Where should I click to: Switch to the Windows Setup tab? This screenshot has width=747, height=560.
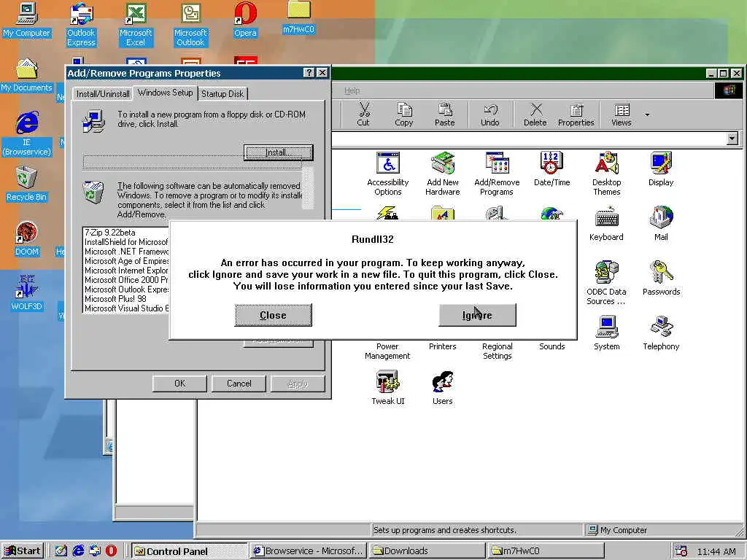pyautogui.click(x=166, y=93)
